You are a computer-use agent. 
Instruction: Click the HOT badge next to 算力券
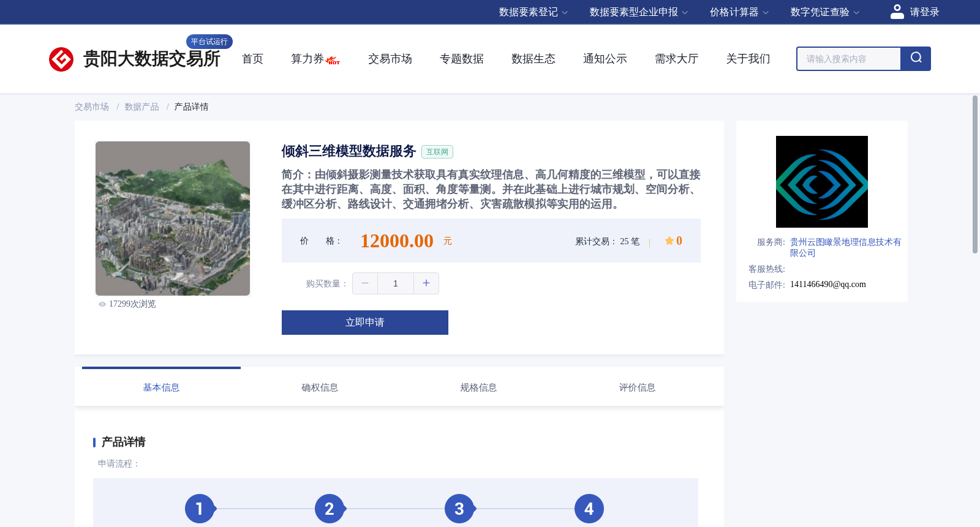click(x=333, y=61)
